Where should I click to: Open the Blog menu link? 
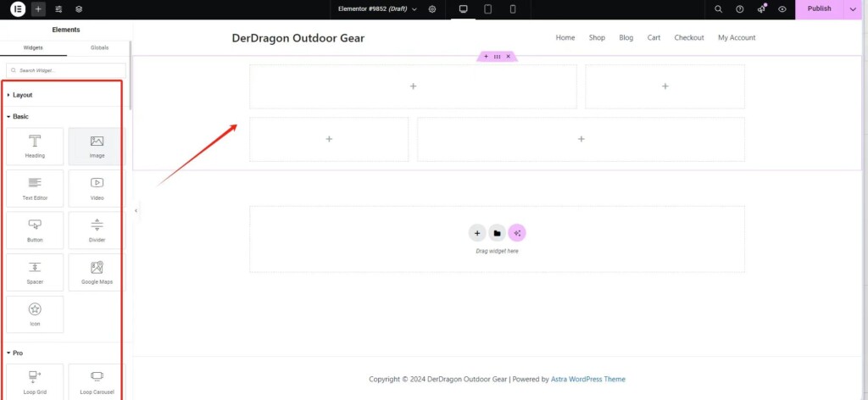click(x=626, y=37)
